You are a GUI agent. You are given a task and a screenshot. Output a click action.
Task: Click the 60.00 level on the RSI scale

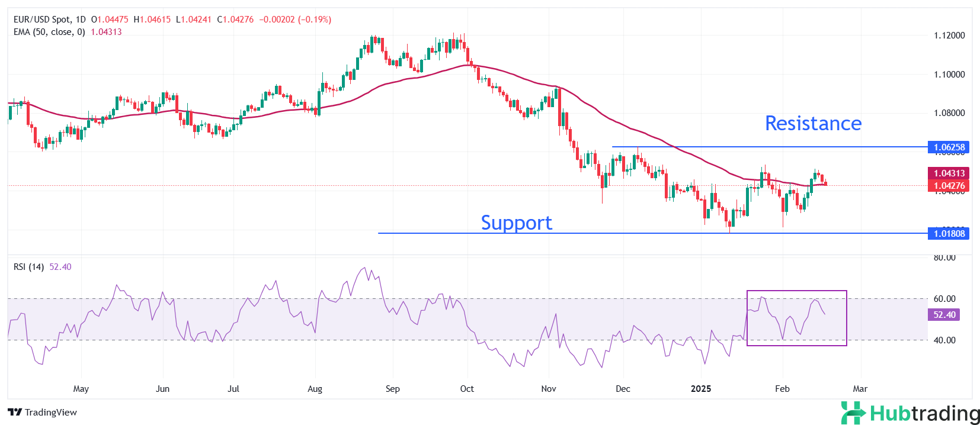point(944,299)
